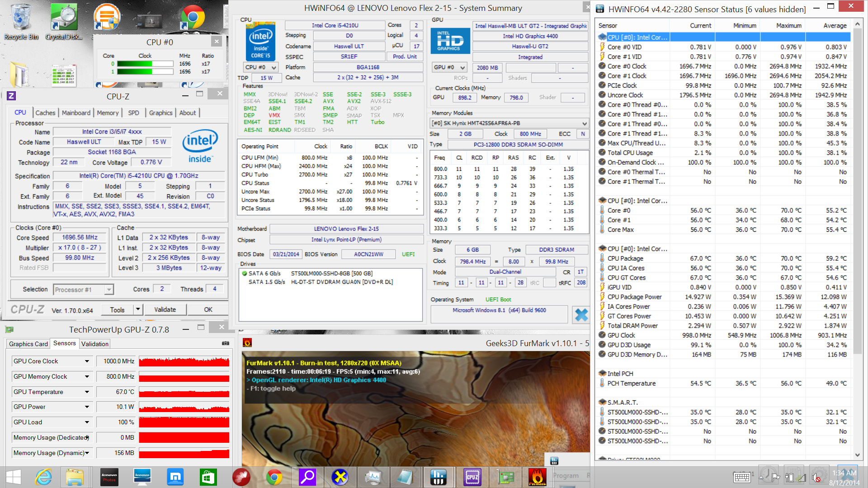Click the Tools button in CPU-Z
This screenshot has height=488, width=868.
pos(117,310)
